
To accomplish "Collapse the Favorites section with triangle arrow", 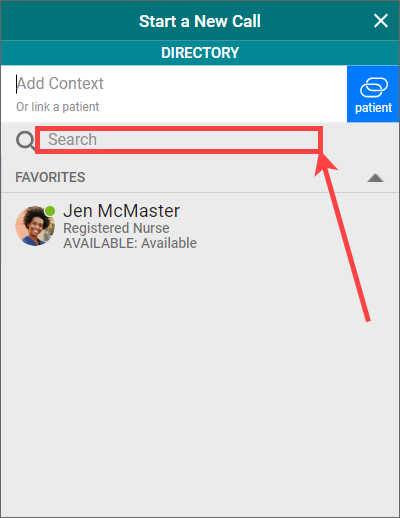I will pyautogui.click(x=375, y=178).
